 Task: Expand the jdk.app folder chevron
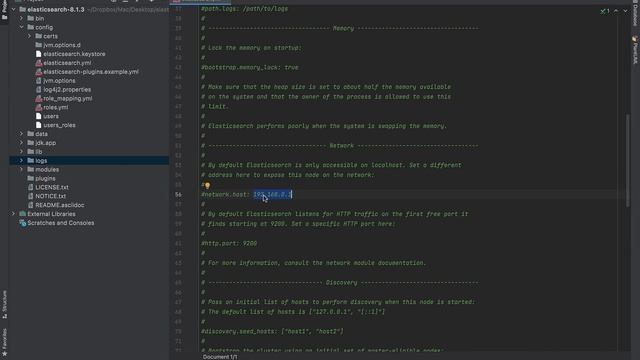pyautogui.click(x=21, y=143)
